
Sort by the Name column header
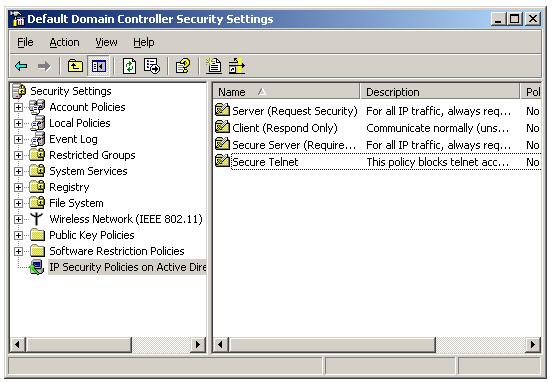click(x=286, y=92)
